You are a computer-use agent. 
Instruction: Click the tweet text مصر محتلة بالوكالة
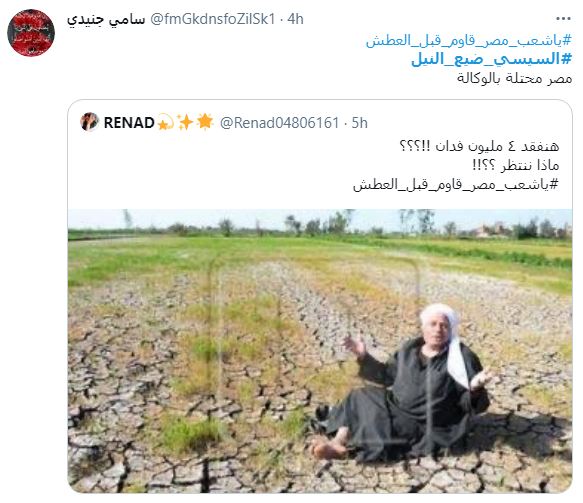(x=515, y=78)
